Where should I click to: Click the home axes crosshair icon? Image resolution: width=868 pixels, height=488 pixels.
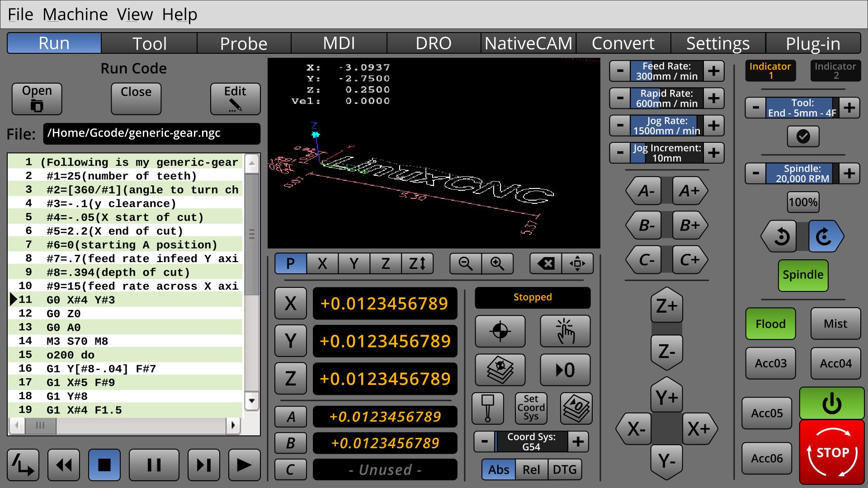point(500,331)
